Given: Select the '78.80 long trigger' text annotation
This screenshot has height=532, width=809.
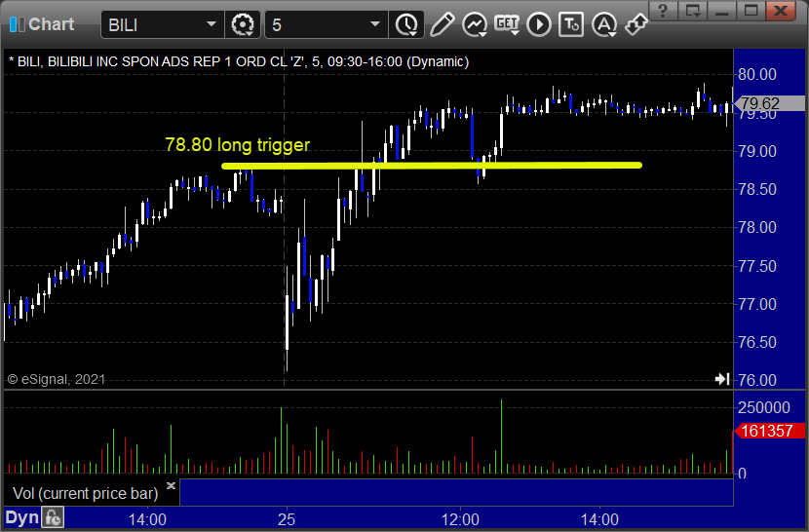Looking at the screenshot, I should click(x=237, y=145).
